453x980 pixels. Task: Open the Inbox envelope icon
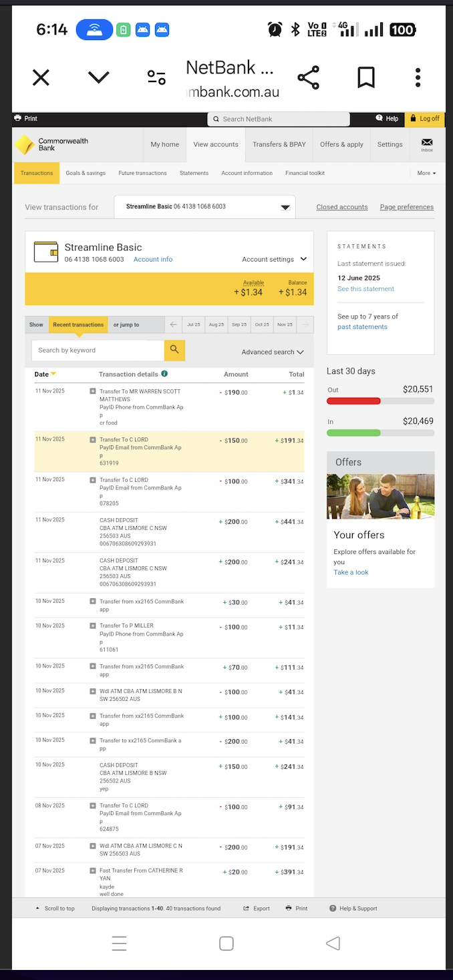427,144
